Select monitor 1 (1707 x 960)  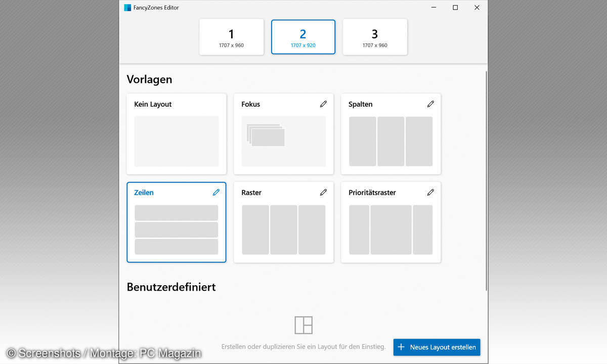232,37
